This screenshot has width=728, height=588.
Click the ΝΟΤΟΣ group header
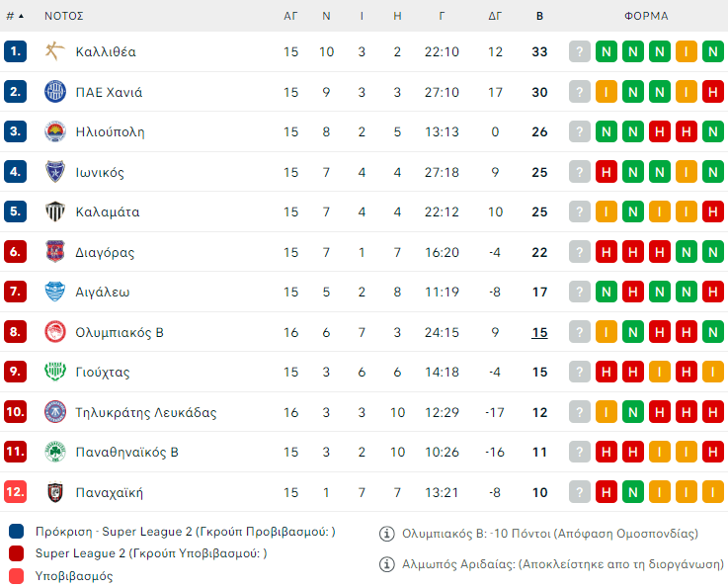pyautogui.click(x=63, y=16)
